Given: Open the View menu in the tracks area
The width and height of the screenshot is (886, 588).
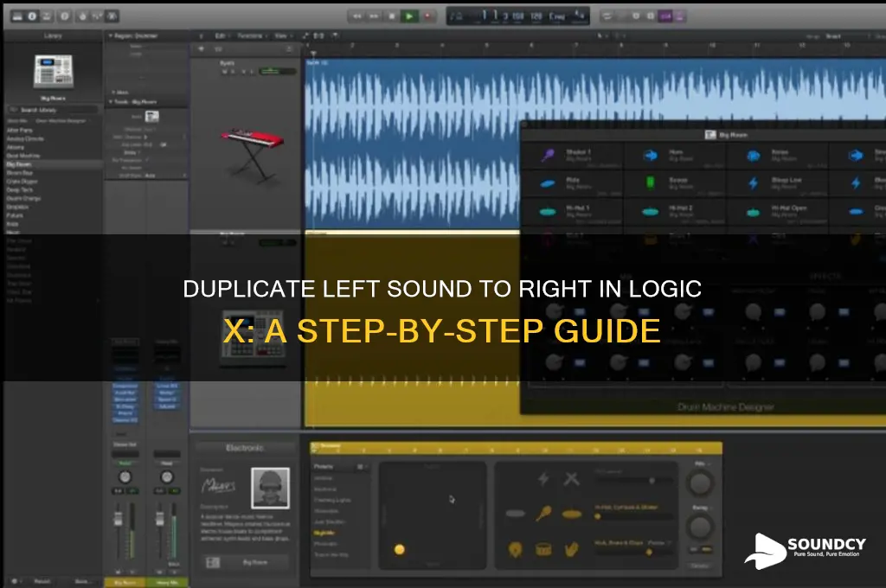Looking at the screenshot, I should coord(282,35).
